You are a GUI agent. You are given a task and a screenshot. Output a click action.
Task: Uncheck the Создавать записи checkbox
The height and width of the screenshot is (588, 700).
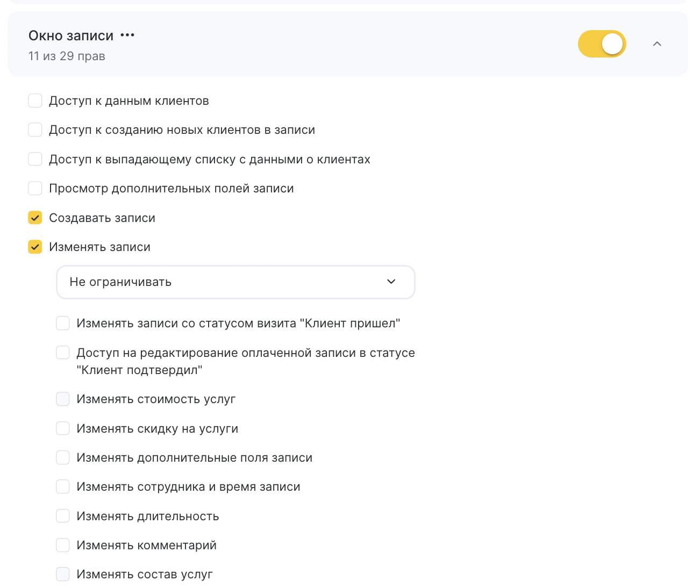(x=35, y=218)
